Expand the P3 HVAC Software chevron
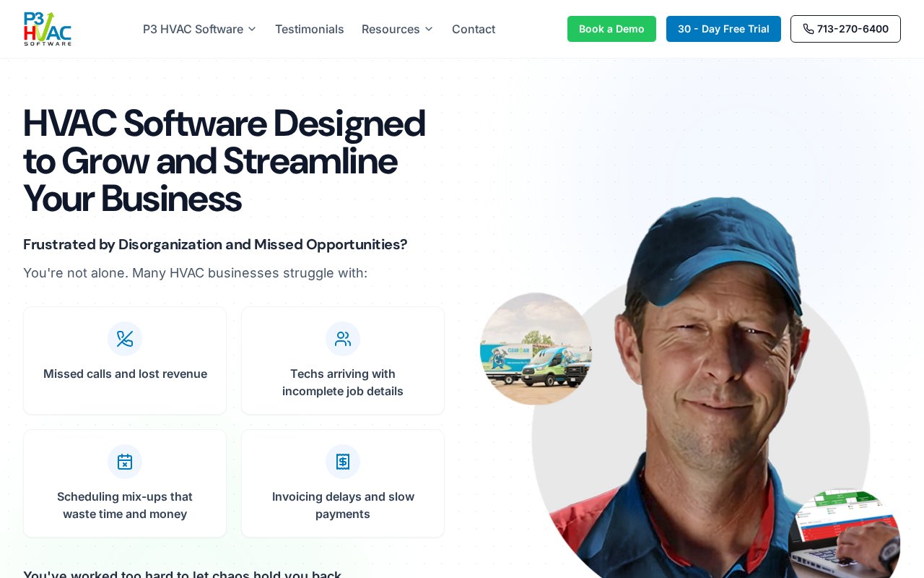Viewport: 924px width, 578px height. [252, 29]
